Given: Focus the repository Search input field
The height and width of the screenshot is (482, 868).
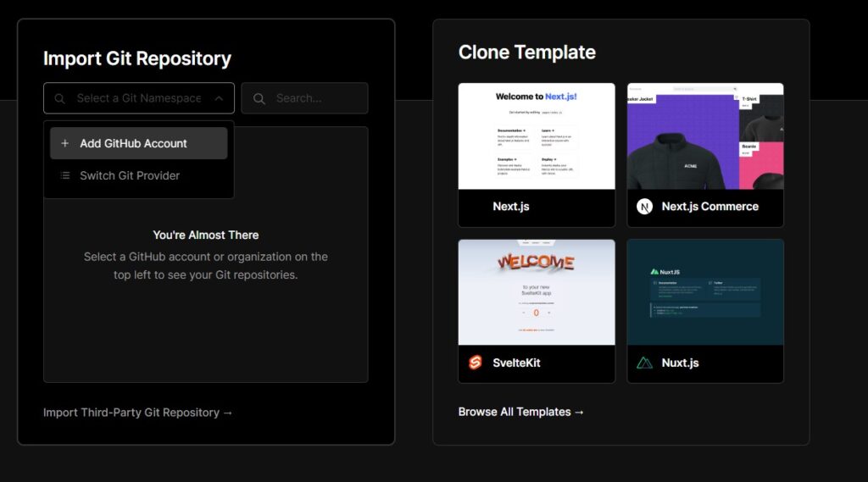Looking at the screenshot, I should click(314, 98).
